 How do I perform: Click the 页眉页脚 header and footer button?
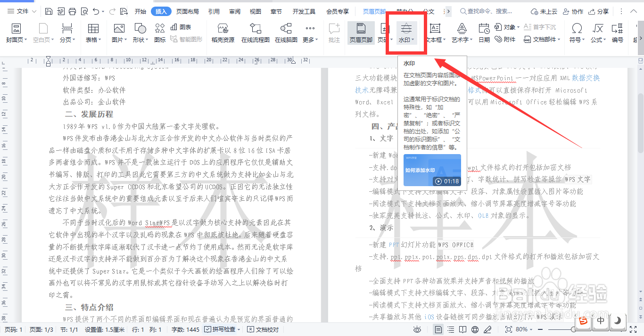pos(361,33)
